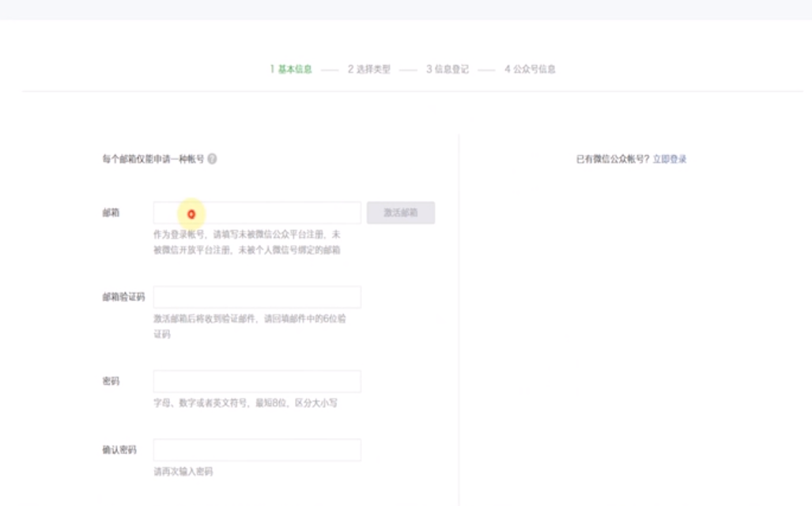
Task: Click the 确认密码 label
Action: coord(119,450)
